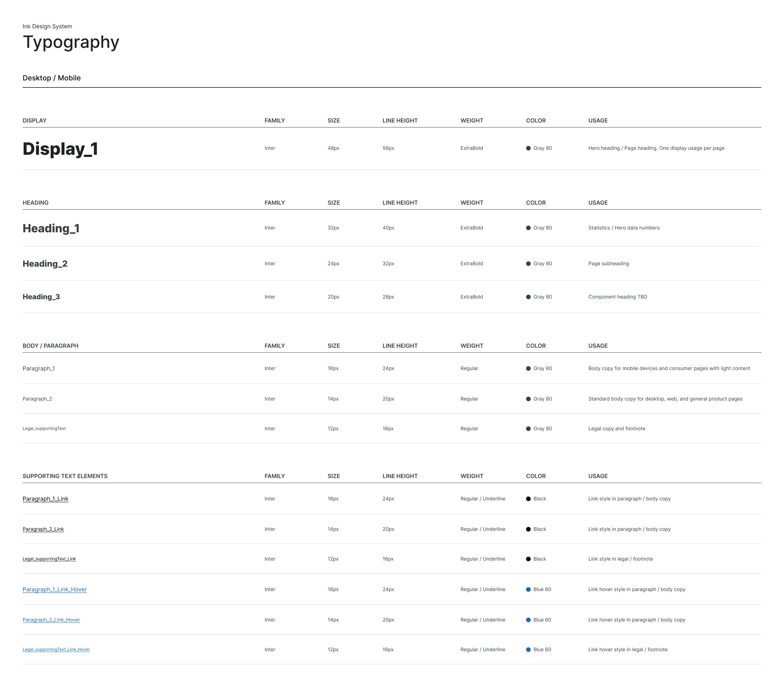Viewport: 784px width, 687px height.
Task: Click the BODY / PARAGRAPH section header
Action: click(50, 346)
